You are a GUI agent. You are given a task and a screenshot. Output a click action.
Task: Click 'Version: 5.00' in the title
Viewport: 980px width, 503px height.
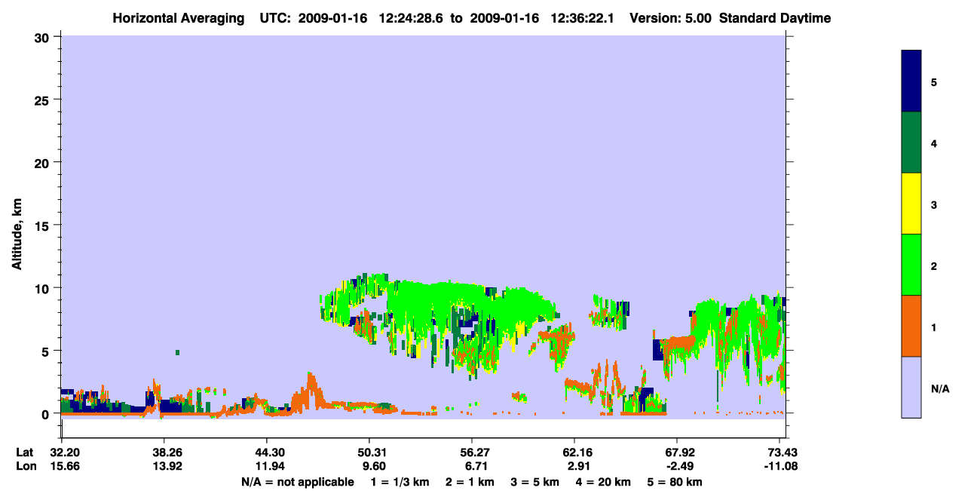[x=670, y=18]
